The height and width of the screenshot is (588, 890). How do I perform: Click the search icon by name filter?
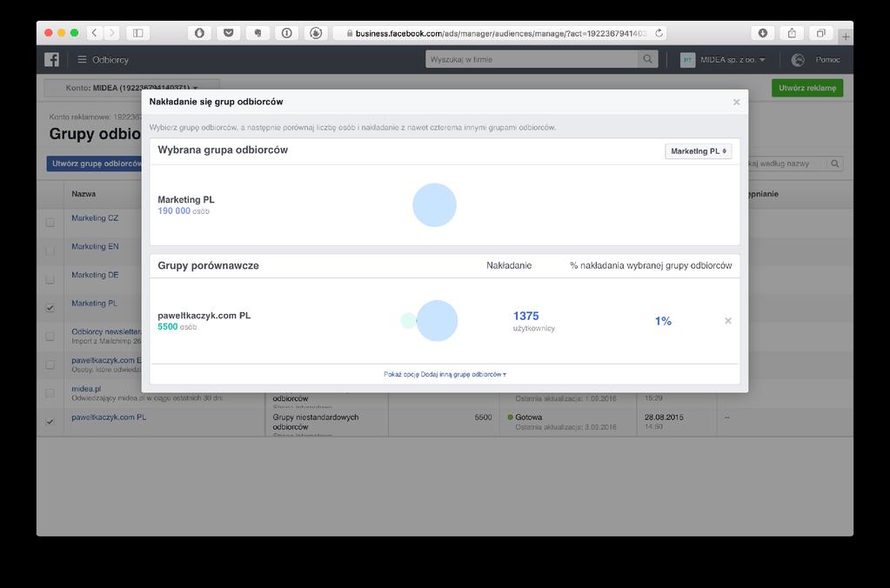click(x=835, y=164)
